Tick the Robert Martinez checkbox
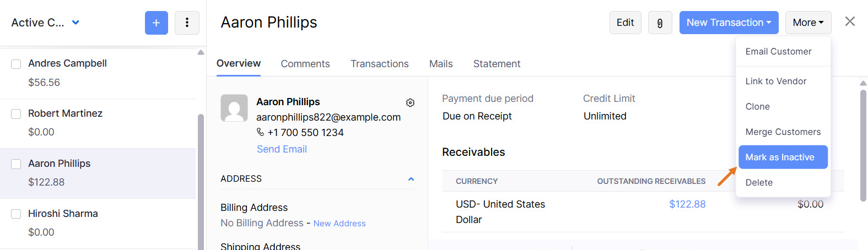 [x=17, y=114]
